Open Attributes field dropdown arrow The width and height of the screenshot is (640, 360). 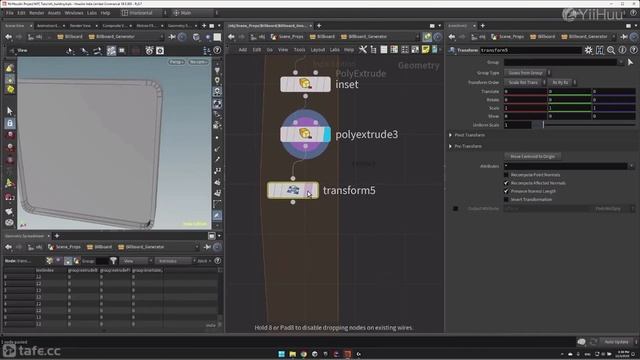coord(631,166)
